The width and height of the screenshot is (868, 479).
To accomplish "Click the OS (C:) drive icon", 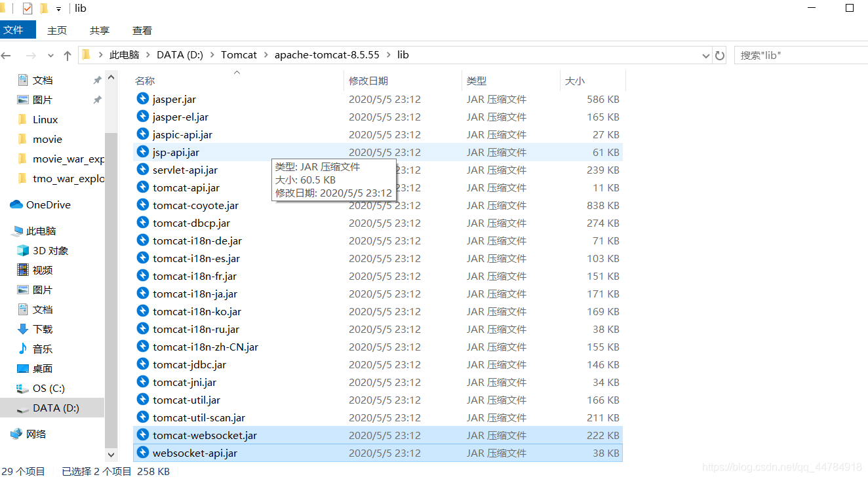I will [x=23, y=388].
